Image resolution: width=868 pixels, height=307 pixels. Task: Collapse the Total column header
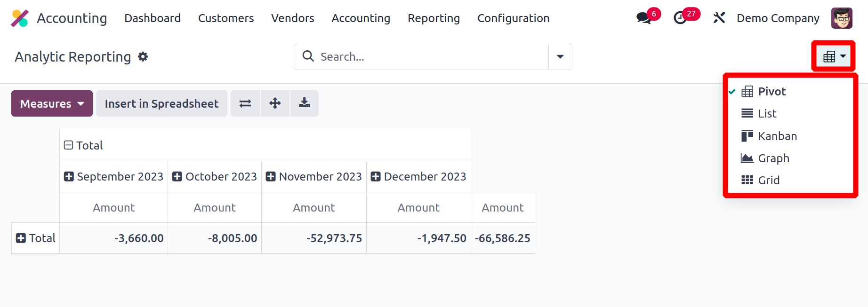(x=69, y=145)
